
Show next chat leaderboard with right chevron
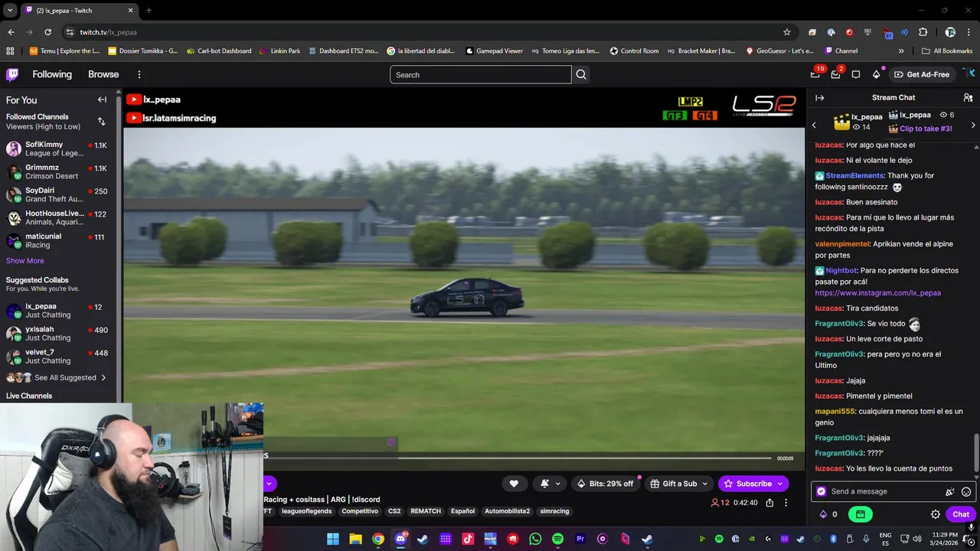click(x=973, y=125)
